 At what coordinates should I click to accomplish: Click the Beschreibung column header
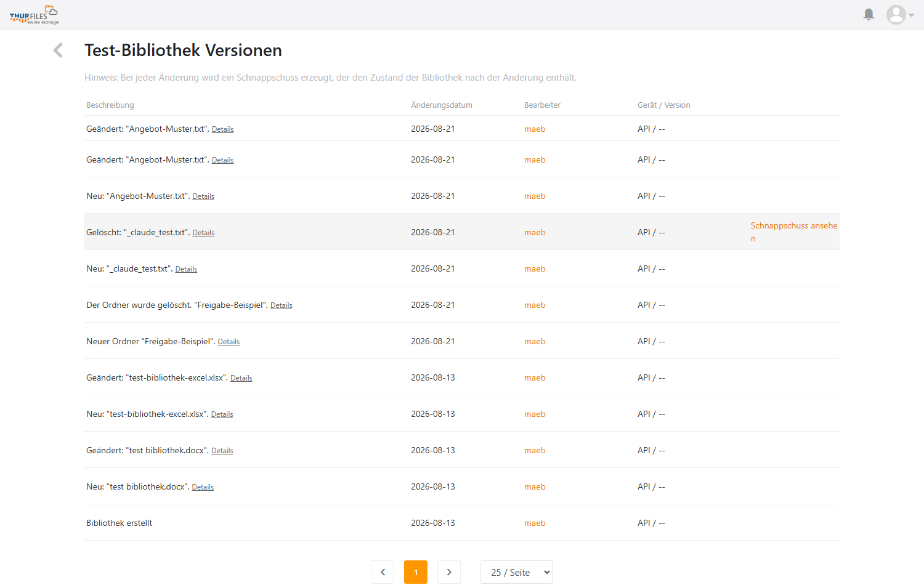110,105
